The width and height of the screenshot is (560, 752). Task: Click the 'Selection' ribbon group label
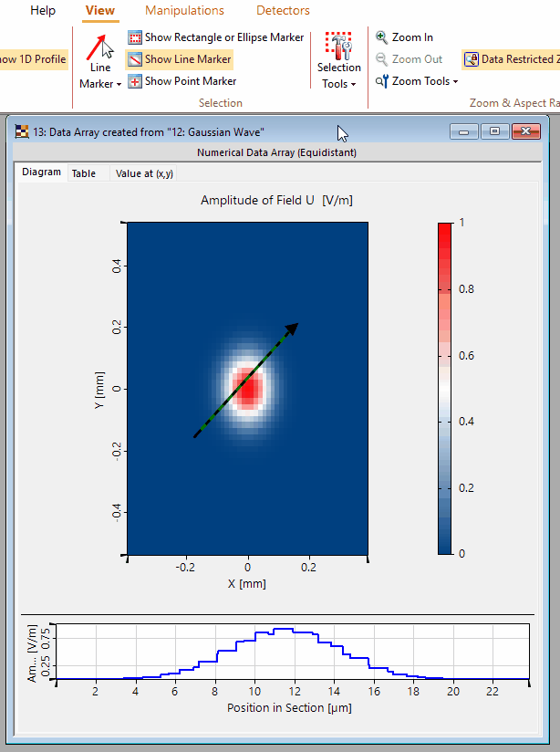221,102
